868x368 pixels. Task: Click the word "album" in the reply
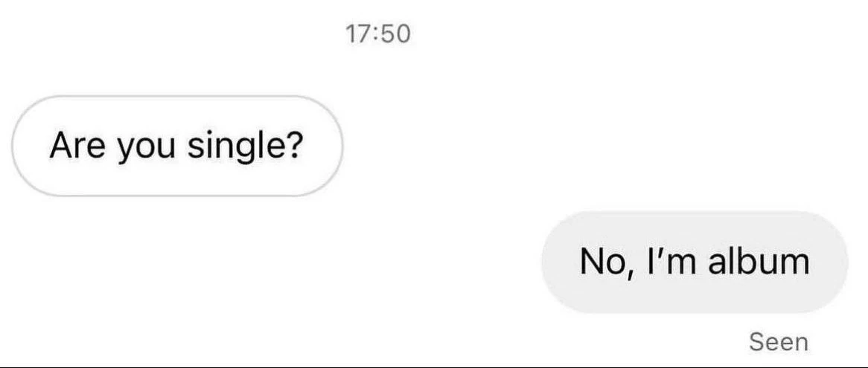[x=759, y=262]
